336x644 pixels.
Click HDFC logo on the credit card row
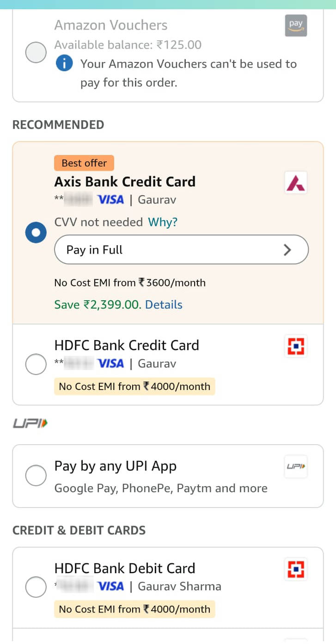point(296,346)
